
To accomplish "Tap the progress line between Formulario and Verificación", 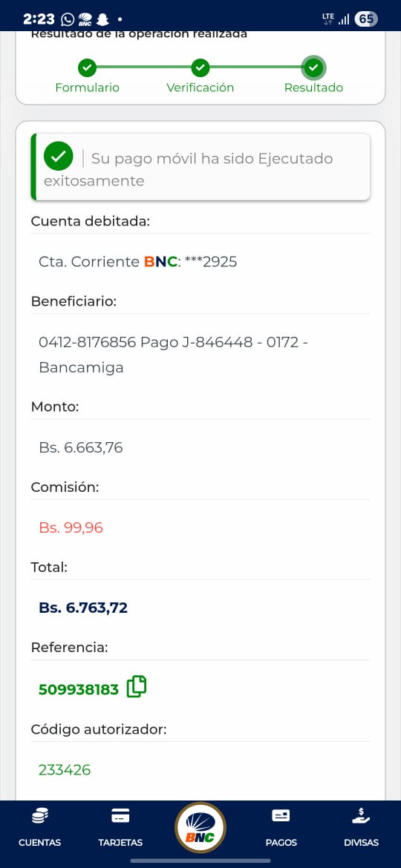I will click(144, 68).
